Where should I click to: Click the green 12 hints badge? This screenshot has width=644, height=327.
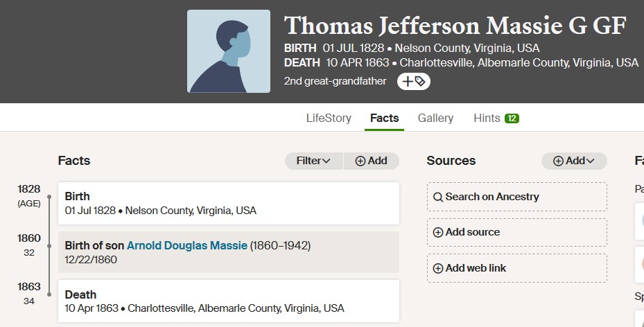coord(512,118)
